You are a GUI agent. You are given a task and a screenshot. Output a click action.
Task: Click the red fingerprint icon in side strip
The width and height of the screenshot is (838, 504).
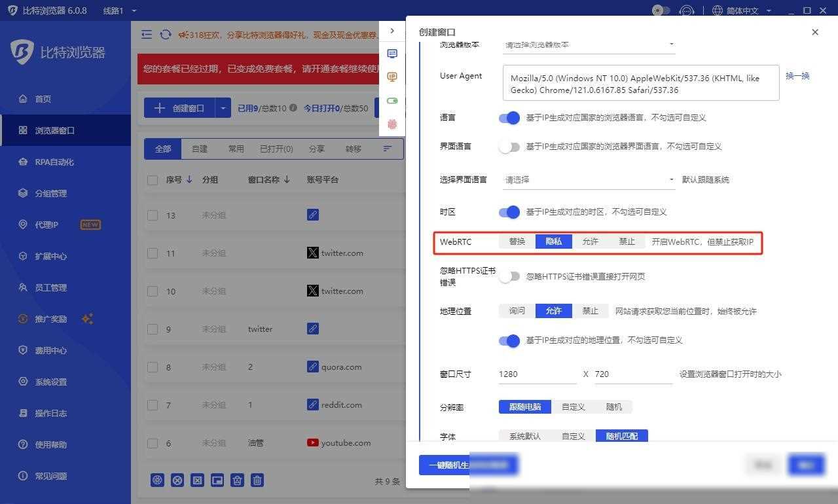coord(392,124)
